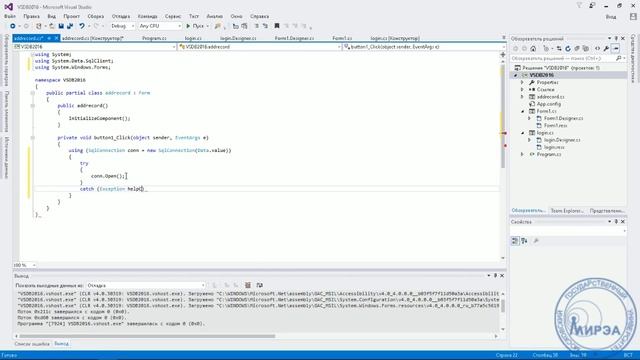Open the Отладка menu
640x360 pixels.
tap(121, 16)
